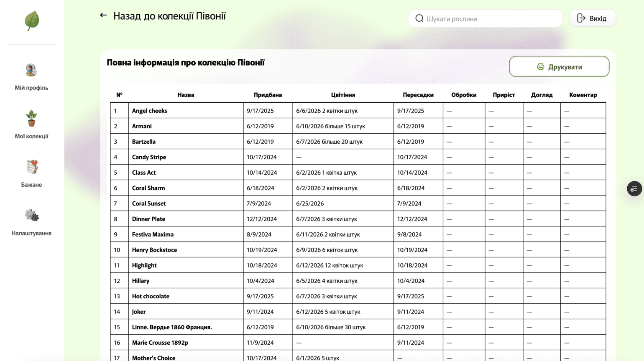Click the Повна інформація про колекцію Півонії heading

click(186, 63)
